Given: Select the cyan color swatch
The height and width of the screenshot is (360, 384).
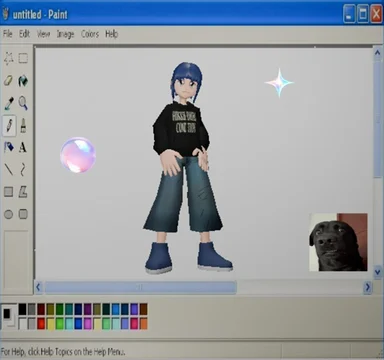Looking at the screenshot, I should click(x=69, y=324).
